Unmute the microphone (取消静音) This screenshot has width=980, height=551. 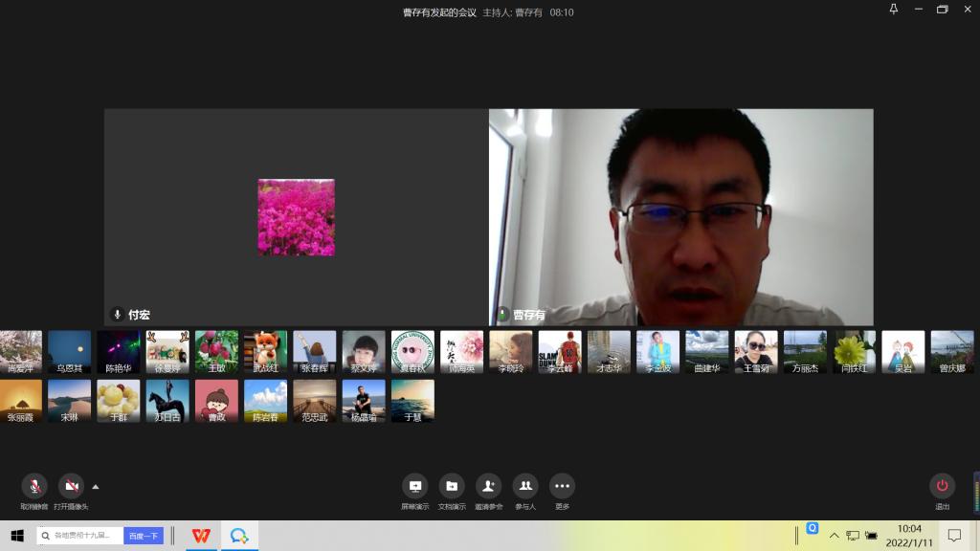pyautogui.click(x=34, y=486)
